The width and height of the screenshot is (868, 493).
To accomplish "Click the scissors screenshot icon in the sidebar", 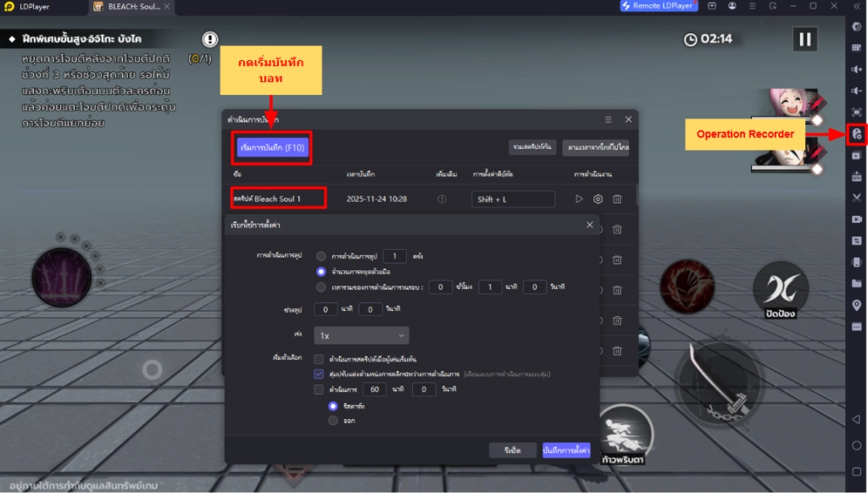I will coord(856,197).
